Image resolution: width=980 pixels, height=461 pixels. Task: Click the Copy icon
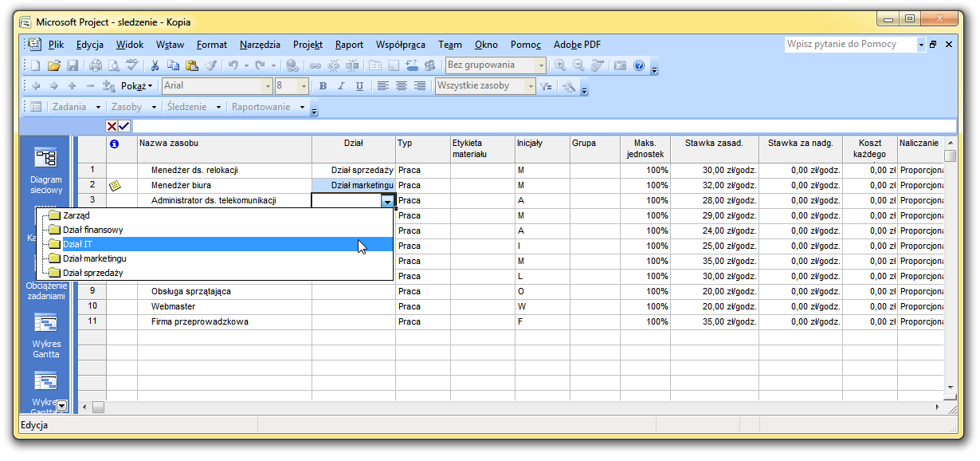174,65
